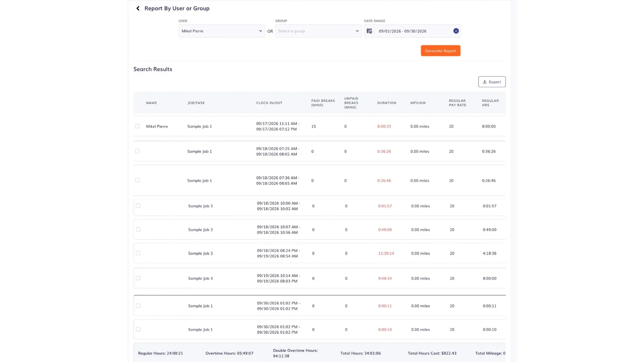Click Sample Job 3 in the 0:49:00 row
The width and height of the screenshot is (644, 362).
(200, 230)
